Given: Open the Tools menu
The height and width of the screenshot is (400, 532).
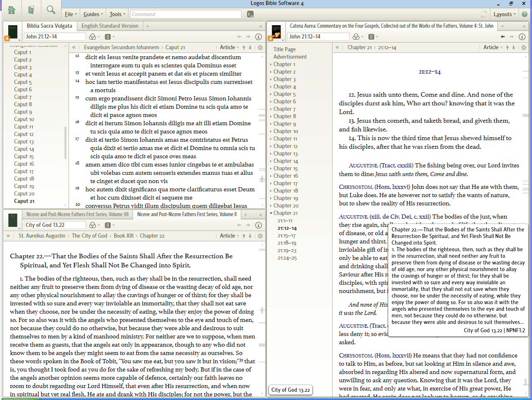Looking at the screenshot, I should click(x=118, y=14).
